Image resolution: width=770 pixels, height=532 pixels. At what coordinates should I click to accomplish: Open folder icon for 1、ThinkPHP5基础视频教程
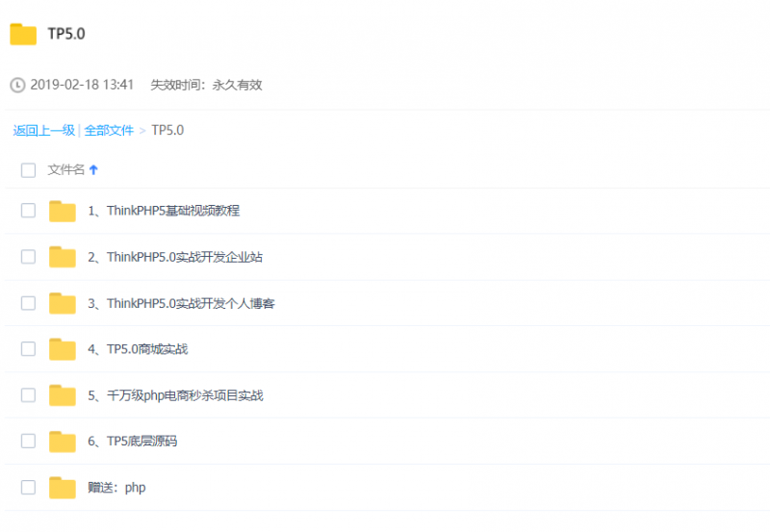coord(63,211)
